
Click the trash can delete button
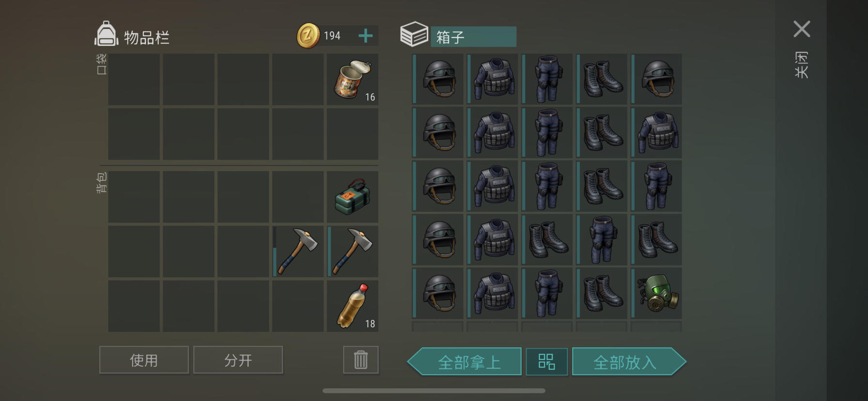pos(361,360)
